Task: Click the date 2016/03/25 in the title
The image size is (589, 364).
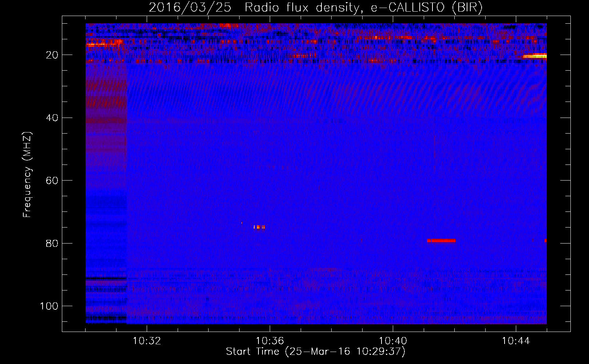Action: (190, 8)
